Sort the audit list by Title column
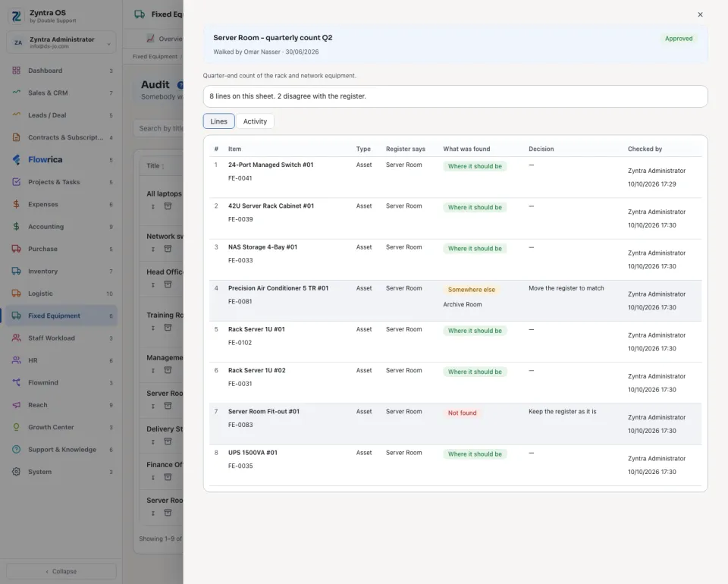 coord(155,166)
